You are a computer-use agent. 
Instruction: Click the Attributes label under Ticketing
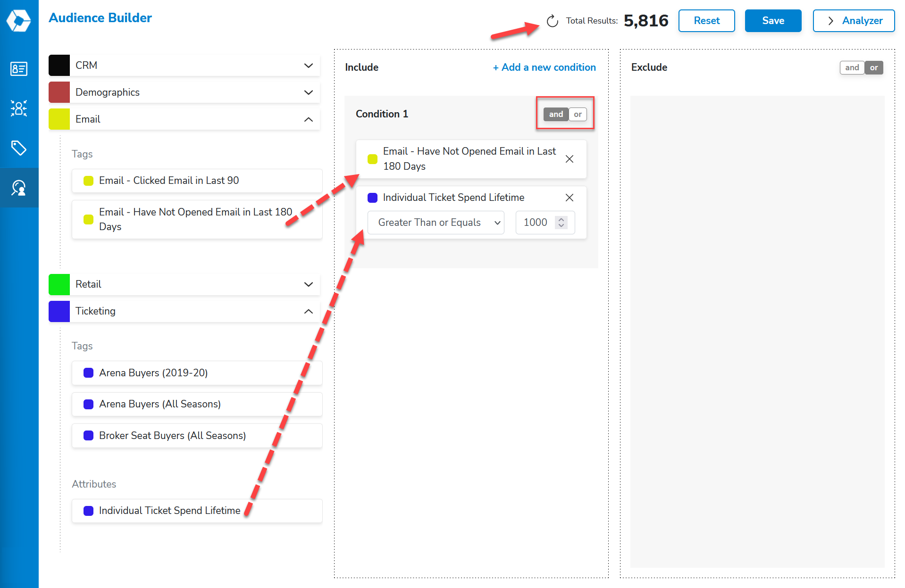tap(94, 484)
